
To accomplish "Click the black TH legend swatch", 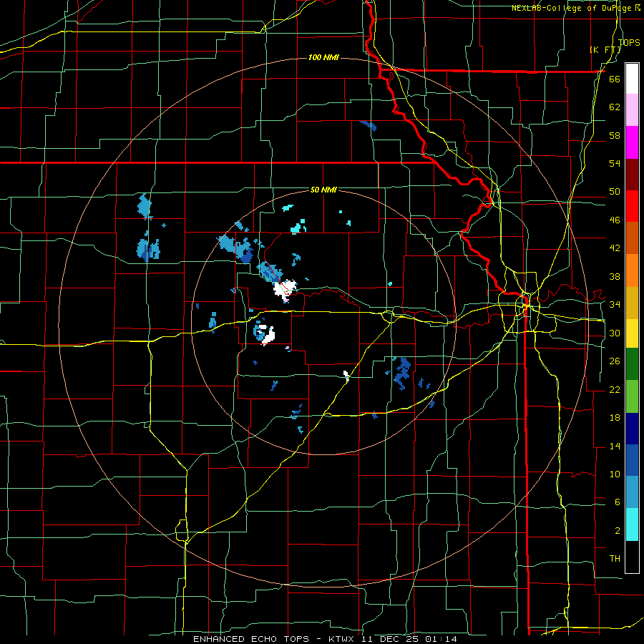I will 632,557.
